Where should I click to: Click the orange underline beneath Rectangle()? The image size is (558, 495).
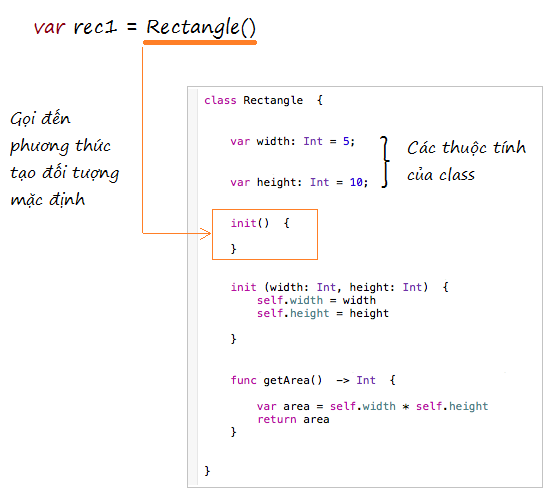click(200, 43)
